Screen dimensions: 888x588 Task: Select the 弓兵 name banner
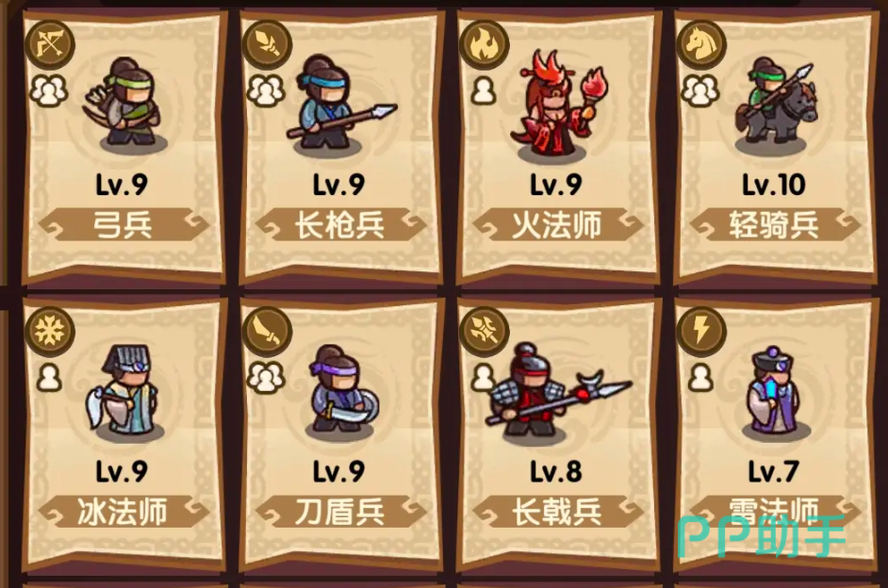click(x=123, y=224)
